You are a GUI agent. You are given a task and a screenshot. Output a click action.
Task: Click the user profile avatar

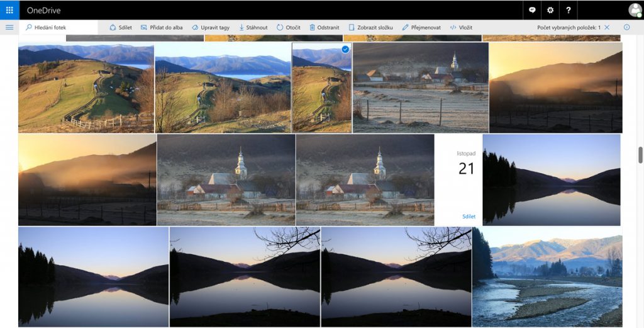click(635, 10)
